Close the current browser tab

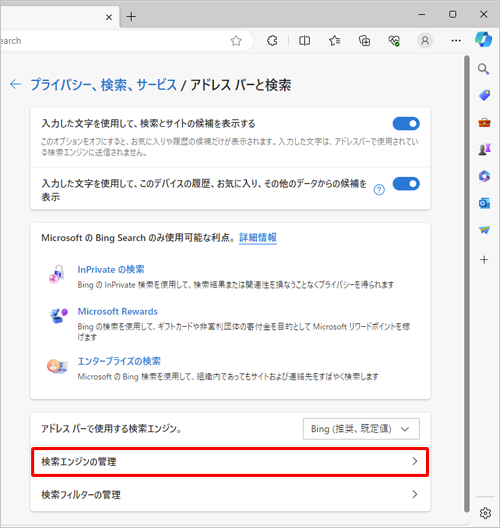point(109,17)
